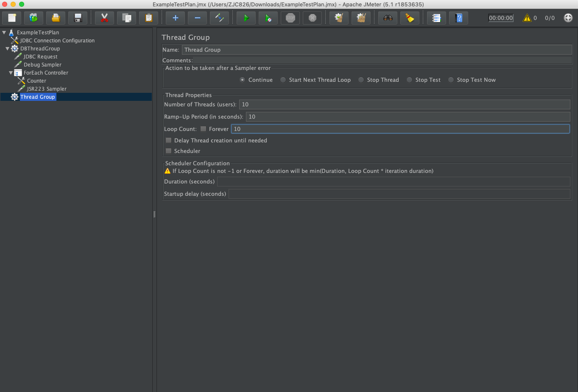Open the Templates icon
The image size is (578, 392).
click(x=34, y=18)
